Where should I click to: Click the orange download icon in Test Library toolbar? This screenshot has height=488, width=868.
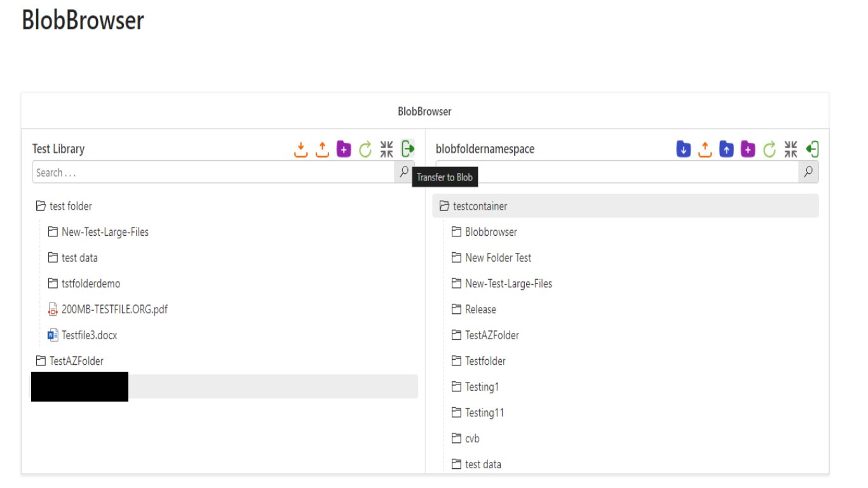click(x=301, y=149)
